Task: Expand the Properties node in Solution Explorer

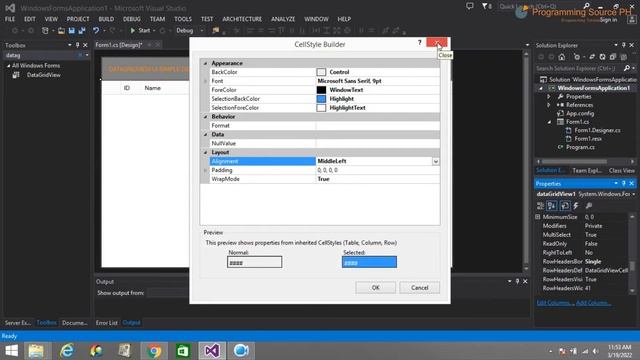Action: coord(549,97)
